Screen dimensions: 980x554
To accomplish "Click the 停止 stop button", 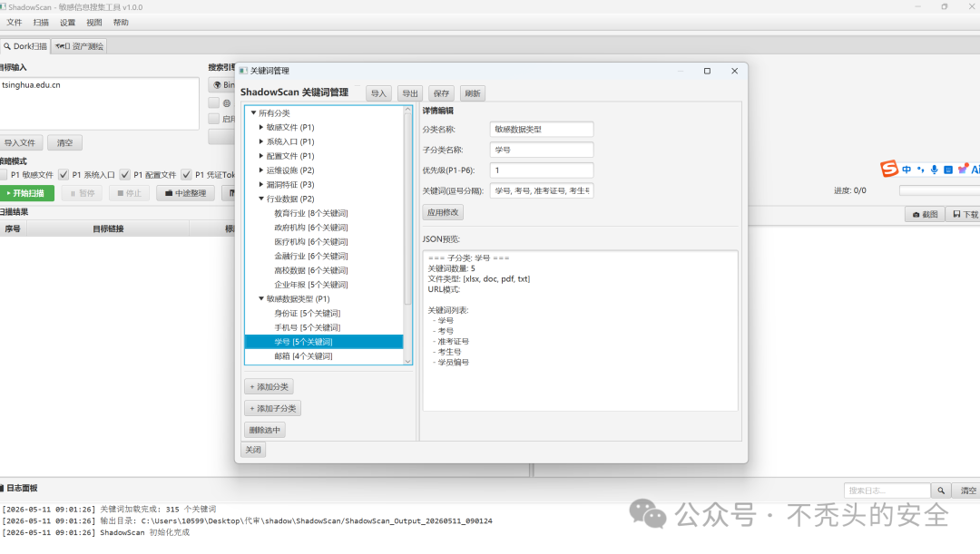I will coord(130,194).
